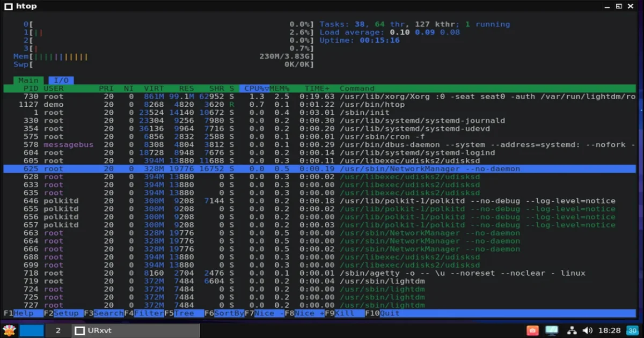
Task: Open the start menu launcher icon
Action: pos(9,330)
